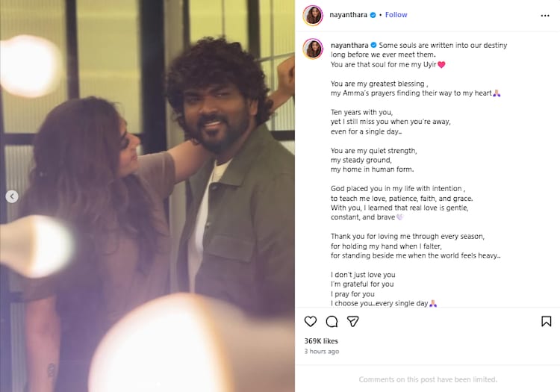Save the post with the bookmark icon
560x392 pixels.
[x=546, y=321]
